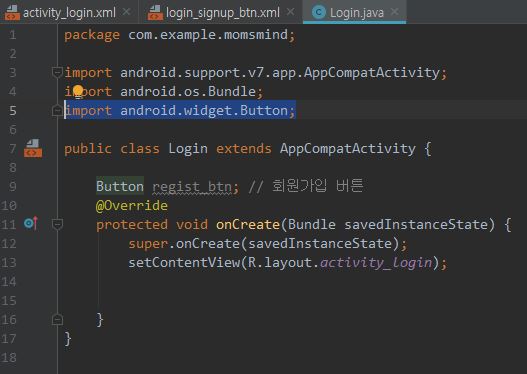The height and width of the screenshot is (374, 527).
Task: Click the @Override annotation
Action: pyautogui.click(x=131, y=205)
